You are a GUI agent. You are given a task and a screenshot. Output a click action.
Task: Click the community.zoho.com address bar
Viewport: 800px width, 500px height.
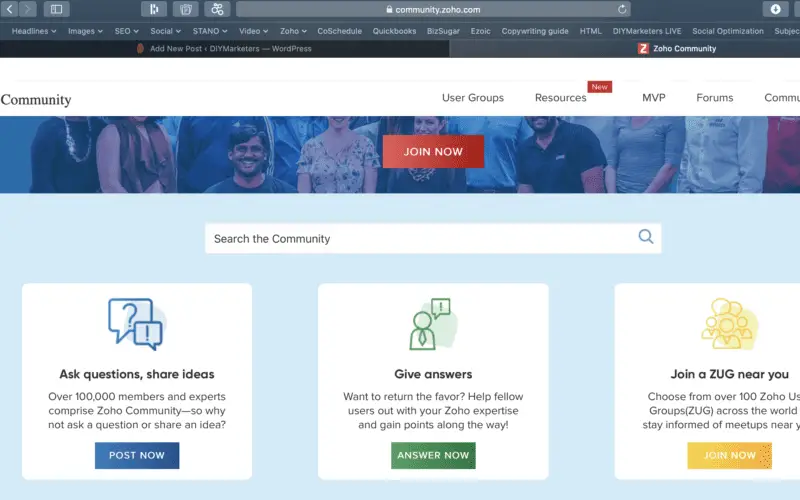[433, 9]
